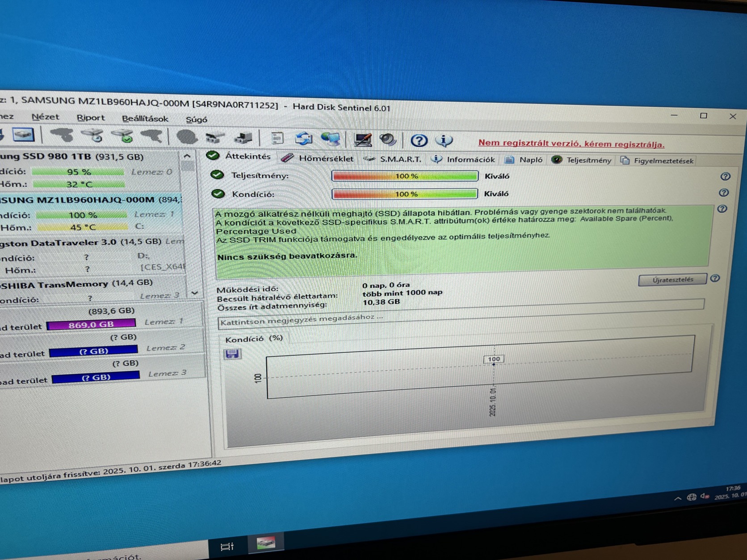Click the 32 °C temperature bar

pyautogui.click(x=79, y=184)
